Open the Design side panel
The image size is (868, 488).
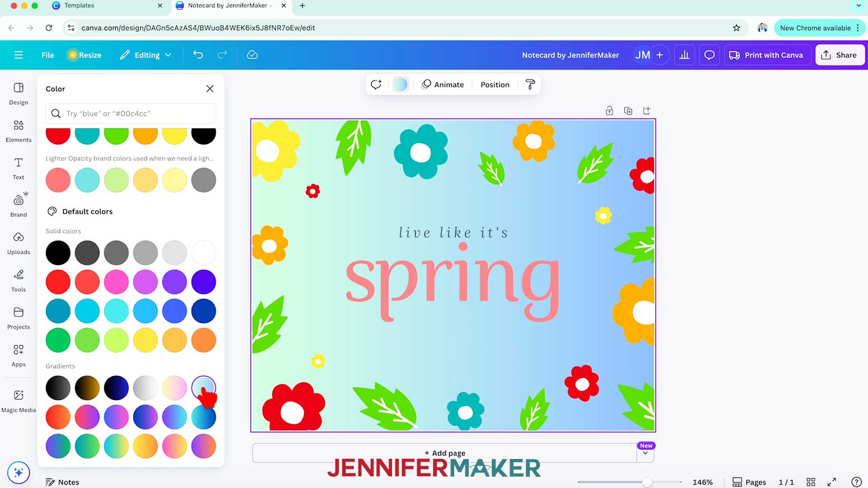tap(18, 93)
